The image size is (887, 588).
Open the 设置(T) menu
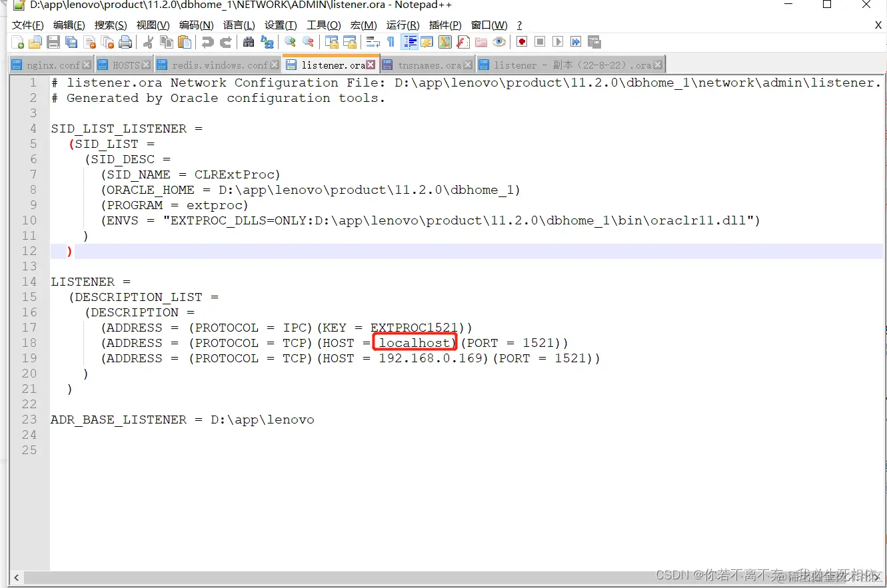tap(281, 25)
